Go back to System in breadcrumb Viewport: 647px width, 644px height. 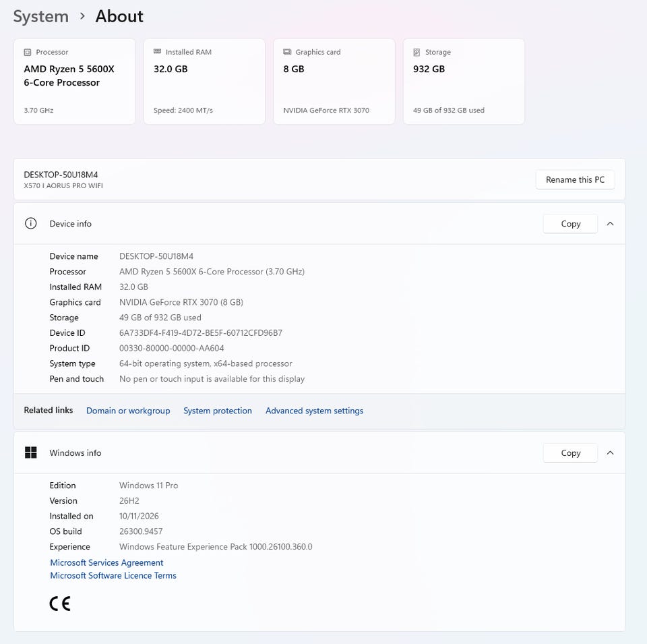tap(41, 16)
